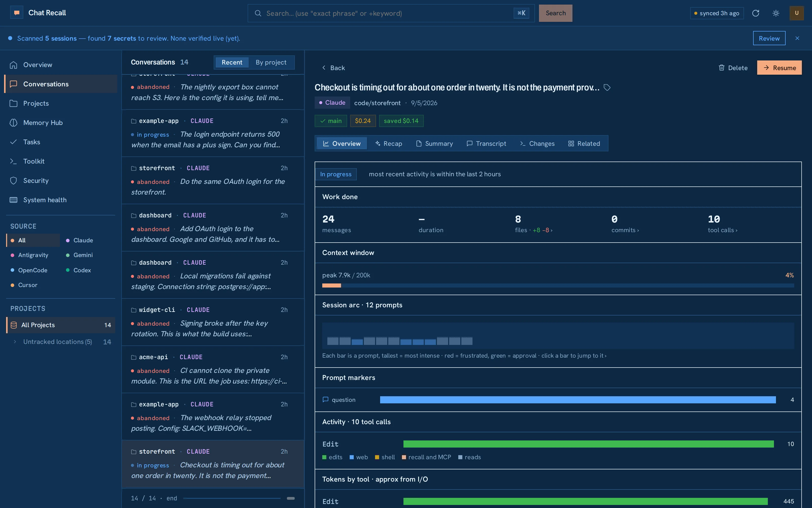The image size is (812, 508).
Task: Open Overview in the sidebar
Action: (x=61, y=65)
